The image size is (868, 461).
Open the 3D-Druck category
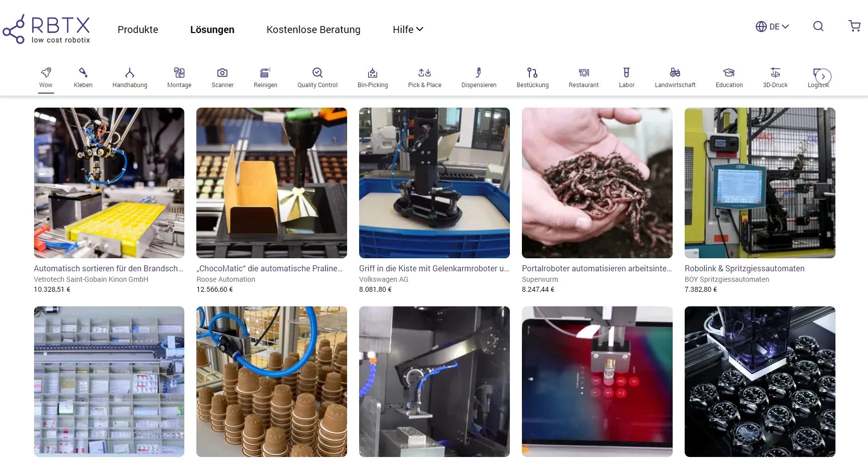coord(775,76)
